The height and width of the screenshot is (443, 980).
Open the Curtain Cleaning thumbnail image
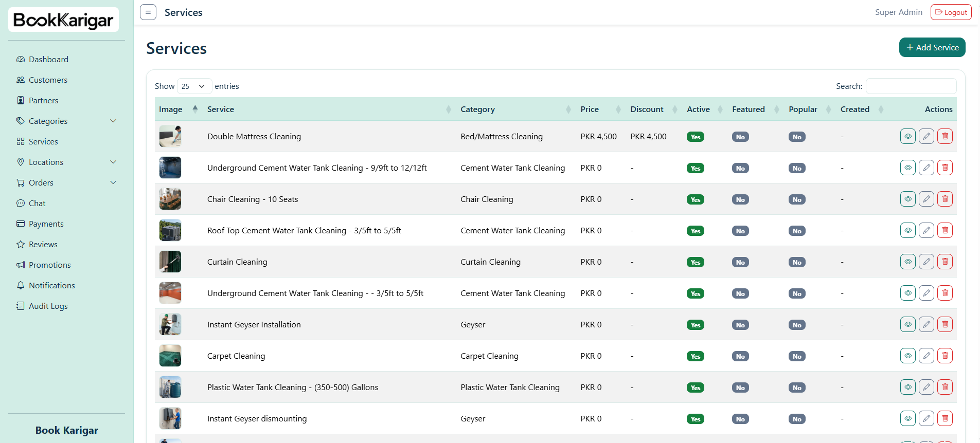point(170,262)
